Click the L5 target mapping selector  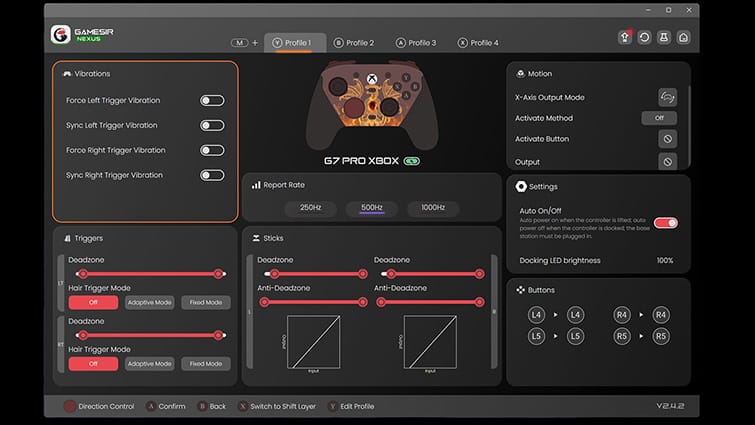tap(575, 336)
